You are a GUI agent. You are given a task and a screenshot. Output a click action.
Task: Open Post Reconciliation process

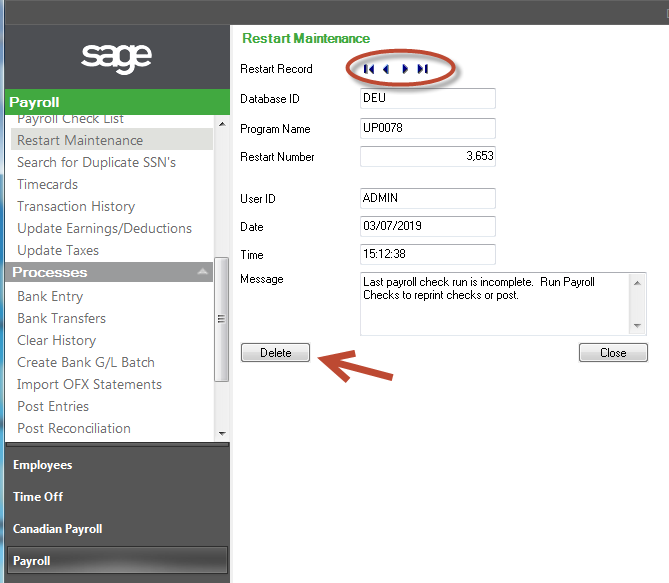pos(74,429)
